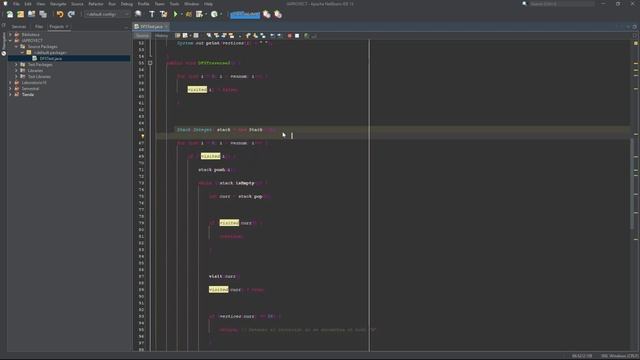Click the Find Selection icon in editor toolbar
This screenshot has width=640, height=360.
209,36
